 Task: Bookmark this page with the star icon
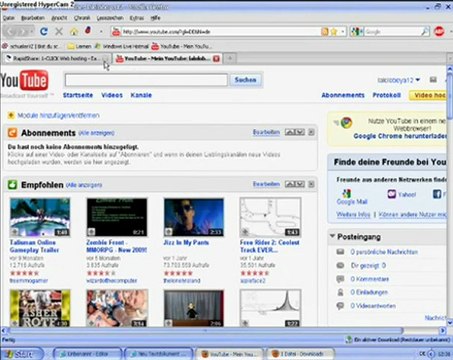point(334,32)
